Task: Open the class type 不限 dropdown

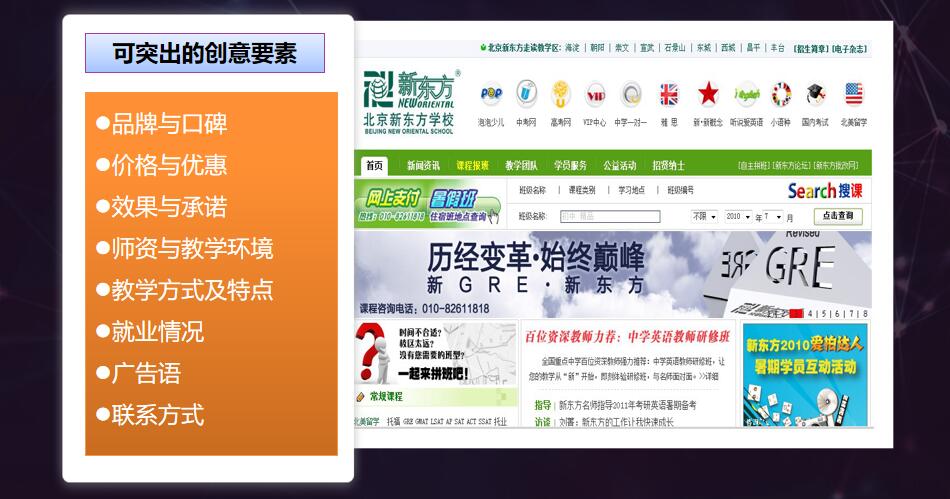Action: click(x=705, y=216)
